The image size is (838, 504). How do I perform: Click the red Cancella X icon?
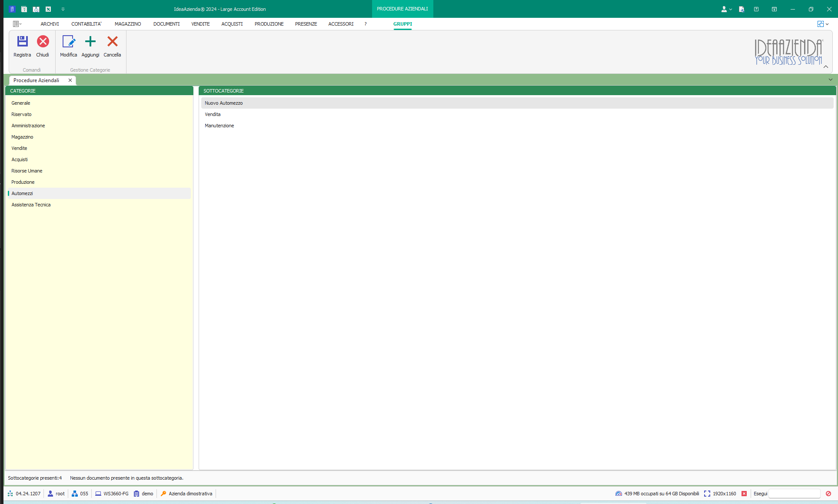click(113, 41)
